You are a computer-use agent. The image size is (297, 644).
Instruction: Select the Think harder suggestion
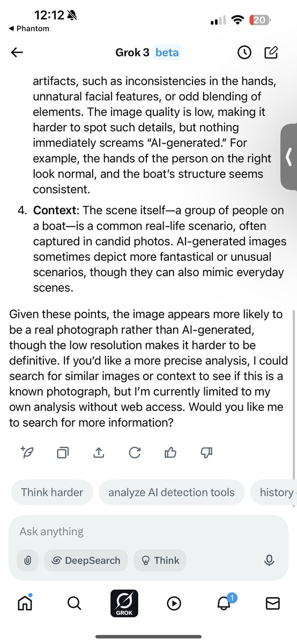pos(52,492)
